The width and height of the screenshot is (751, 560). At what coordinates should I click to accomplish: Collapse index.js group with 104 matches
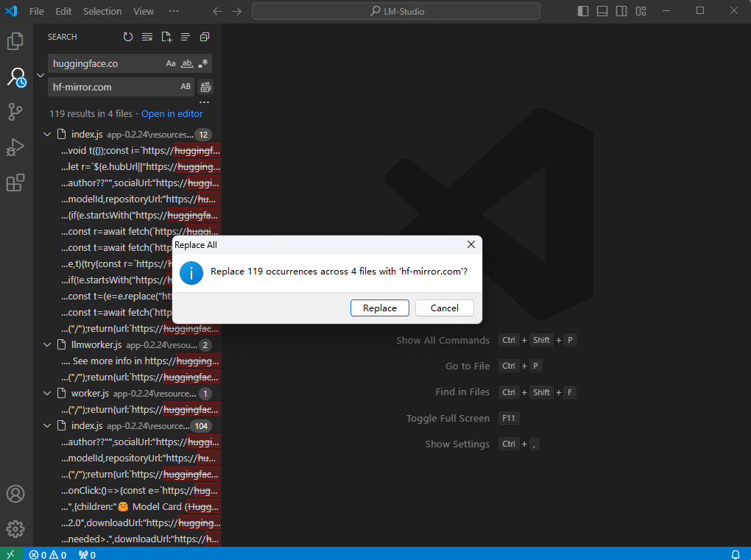tap(47, 425)
